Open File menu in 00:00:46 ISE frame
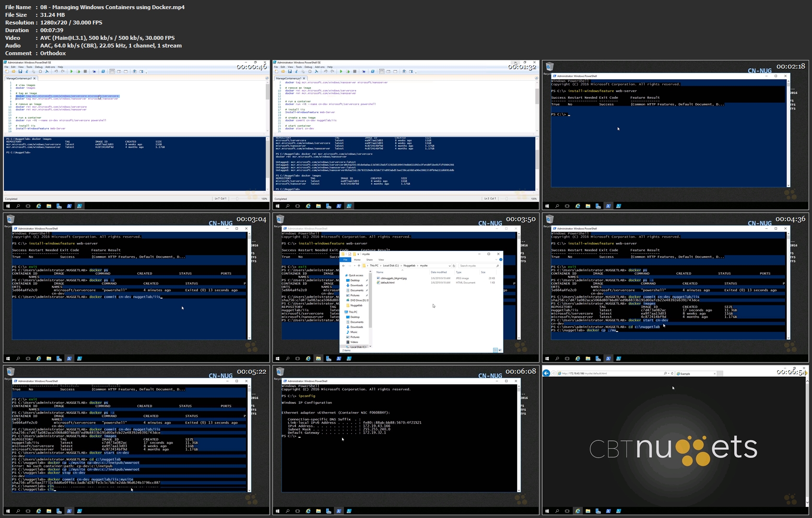 click(x=6, y=67)
